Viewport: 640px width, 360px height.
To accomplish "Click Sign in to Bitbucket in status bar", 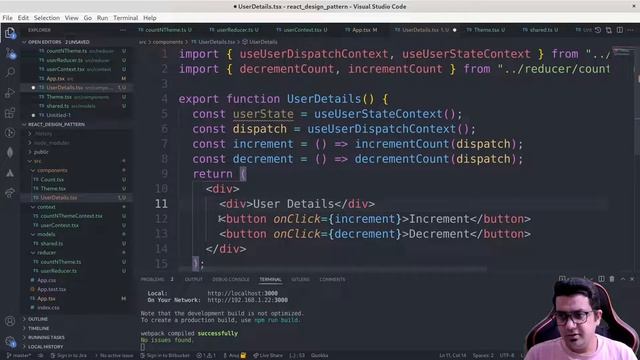I will click(x=165, y=356).
